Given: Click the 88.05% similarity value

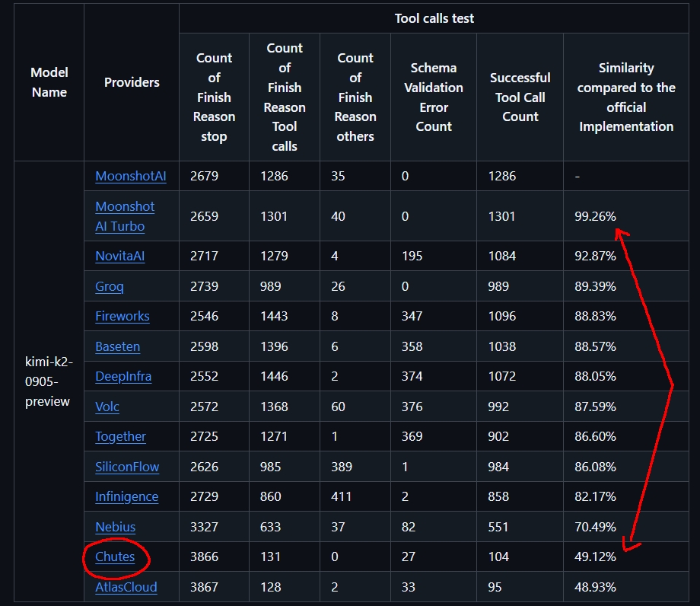Looking at the screenshot, I should point(595,376).
